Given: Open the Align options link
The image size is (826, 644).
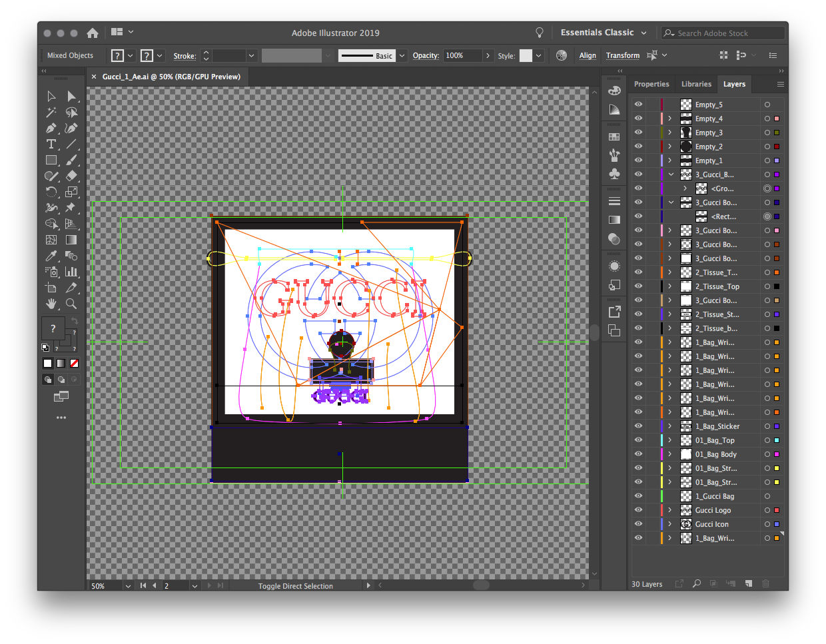Looking at the screenshot, I should [x=588, y=56].
